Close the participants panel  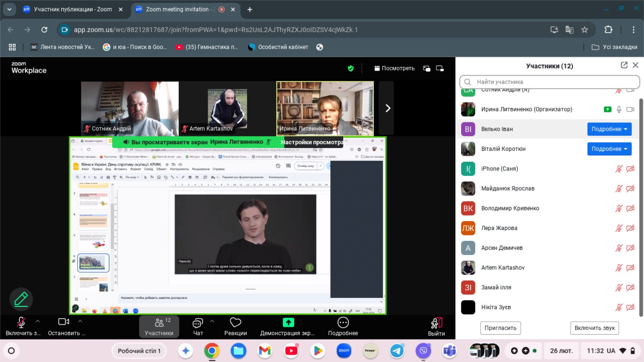click(636, 65)
